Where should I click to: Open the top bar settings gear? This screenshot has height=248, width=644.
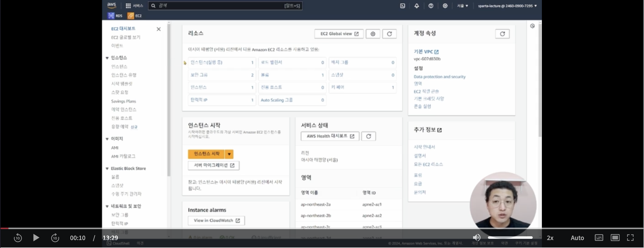pyautogui.click(x=445, y=6)
